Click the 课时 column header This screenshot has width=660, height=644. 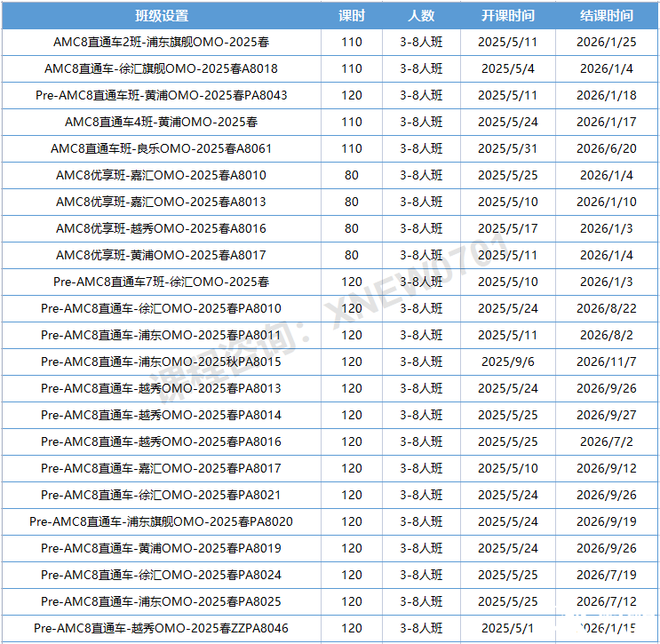tap(352, 16)
